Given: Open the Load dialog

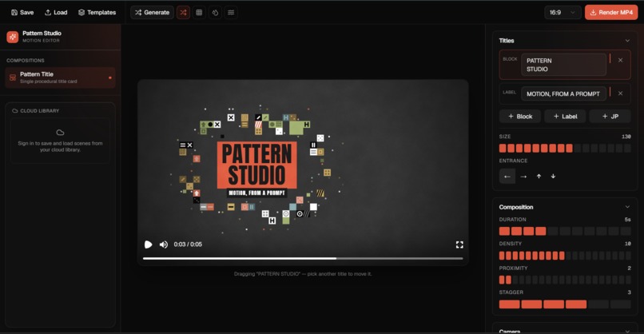Looking at the screenshot, I should tap(56, 12).
